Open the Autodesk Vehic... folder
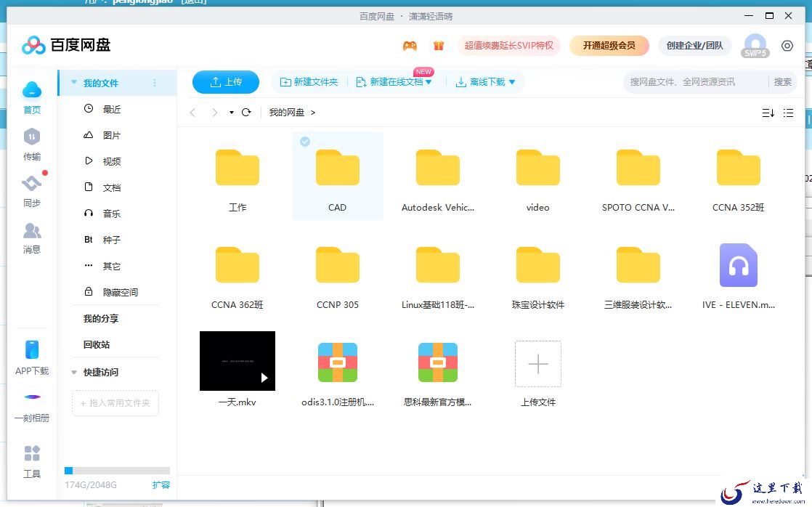 tap(437, 167)
